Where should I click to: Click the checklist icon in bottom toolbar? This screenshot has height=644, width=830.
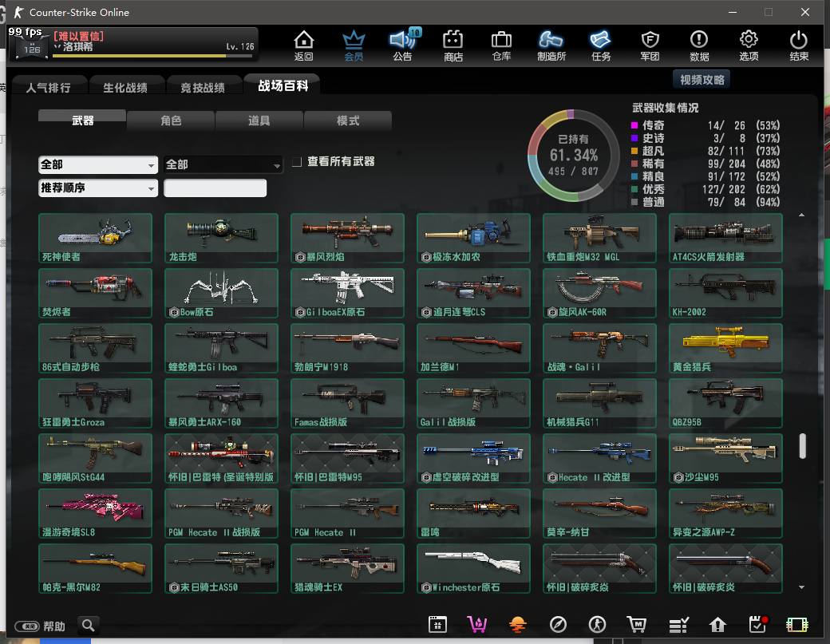point(678,625)
